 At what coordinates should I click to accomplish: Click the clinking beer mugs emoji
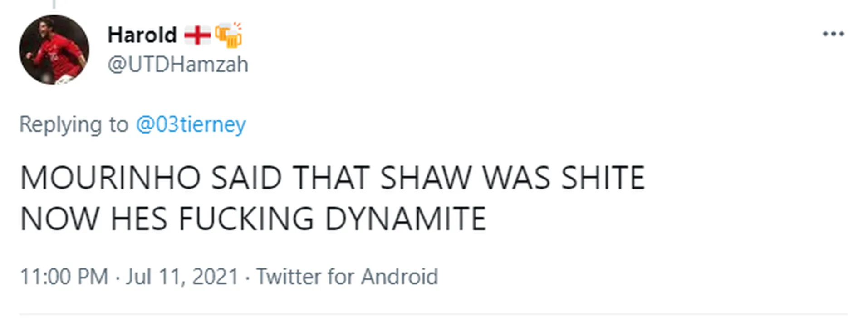[x=229, y=35]
